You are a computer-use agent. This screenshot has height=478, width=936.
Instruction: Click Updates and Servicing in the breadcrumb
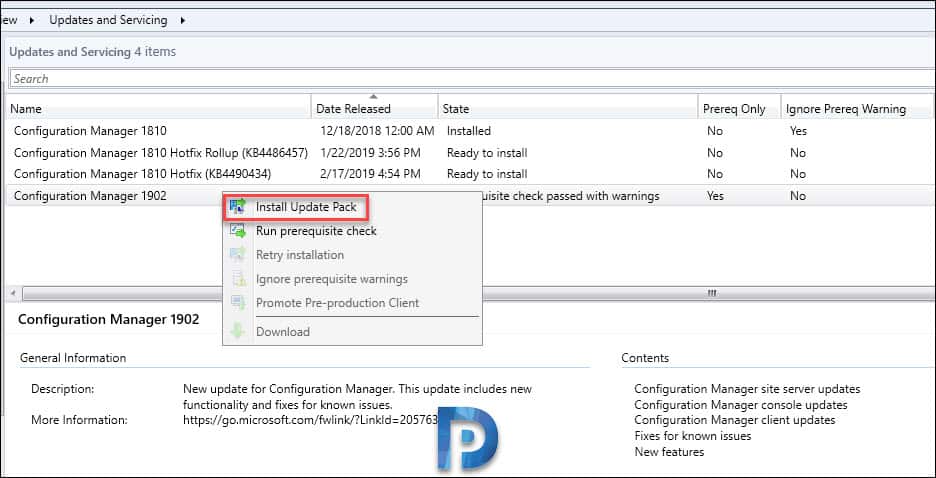pos(108,20)
